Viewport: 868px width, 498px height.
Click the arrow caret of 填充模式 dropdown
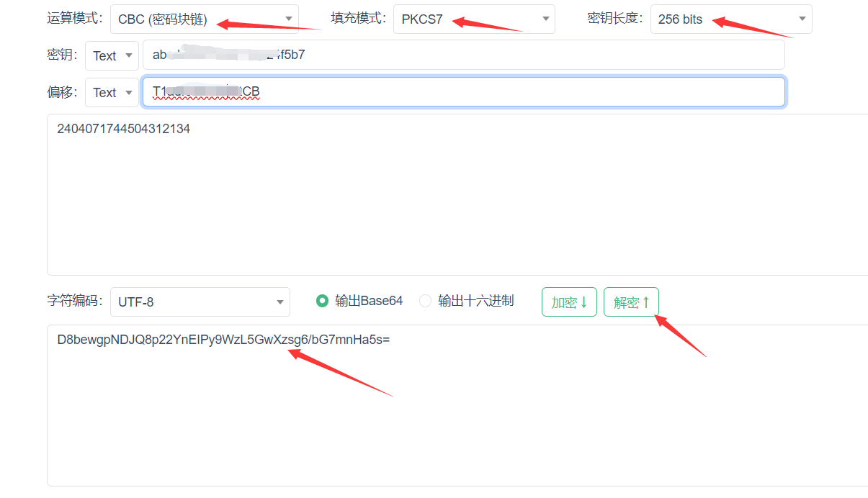pos(545,19)
